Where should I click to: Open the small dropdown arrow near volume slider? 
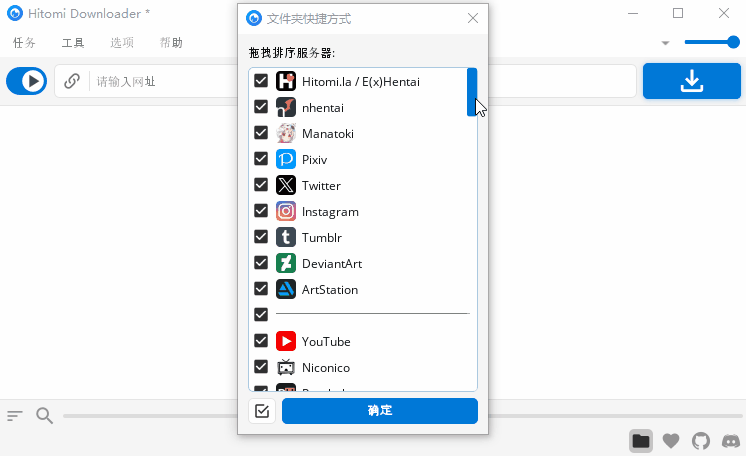[x=666, y=43]
